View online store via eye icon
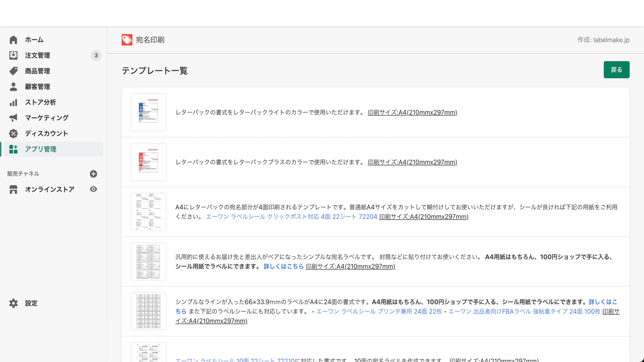 coord(93,189)
